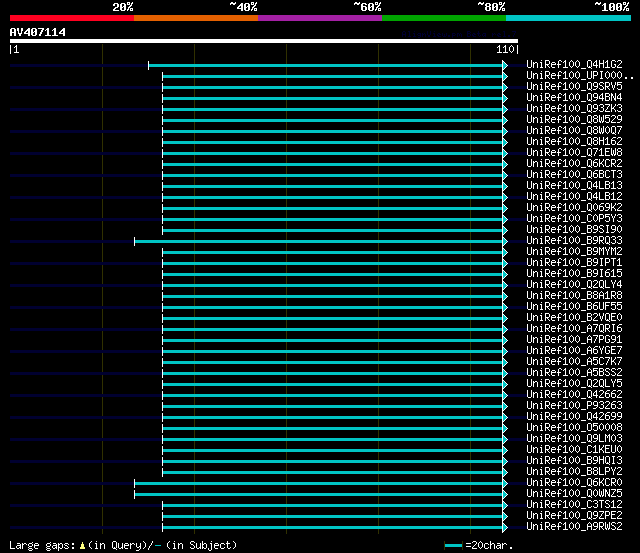Select the UniRef100_Q9LM03 label
Image resolution: width=640 pixels, height=553 pixels.
click(x=574, y=439)
